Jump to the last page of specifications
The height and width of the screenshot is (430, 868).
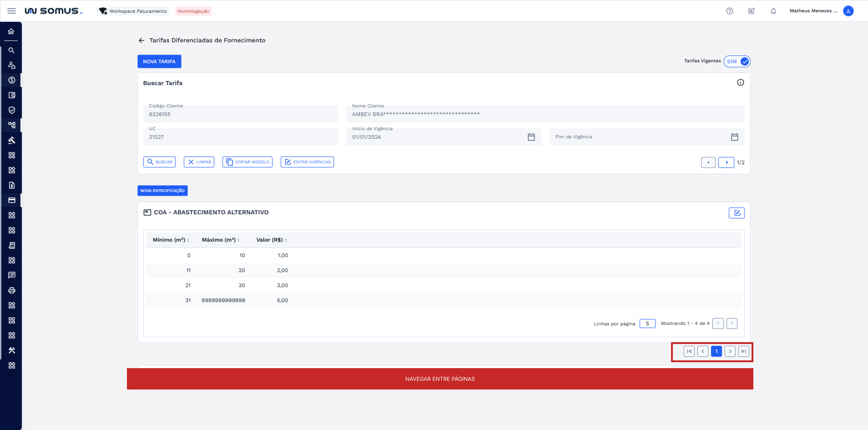click(x=743, y=351)
